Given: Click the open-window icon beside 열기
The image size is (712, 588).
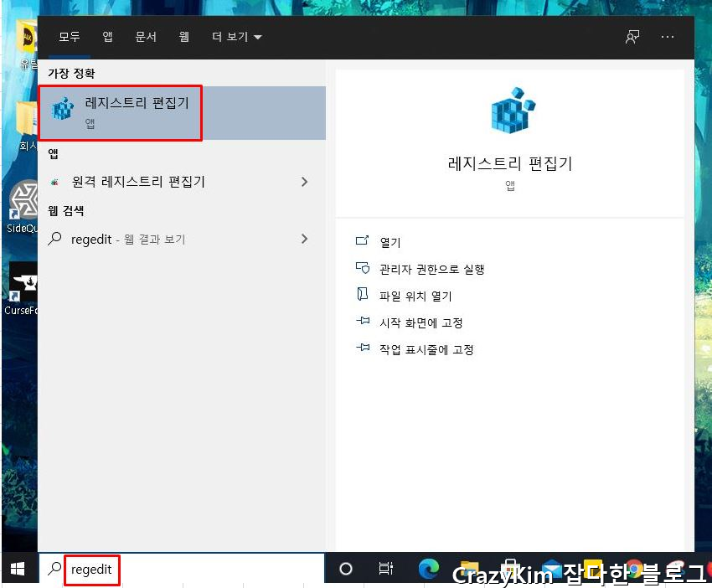Looking at the screenshot, I should click(x=363, y=240).
